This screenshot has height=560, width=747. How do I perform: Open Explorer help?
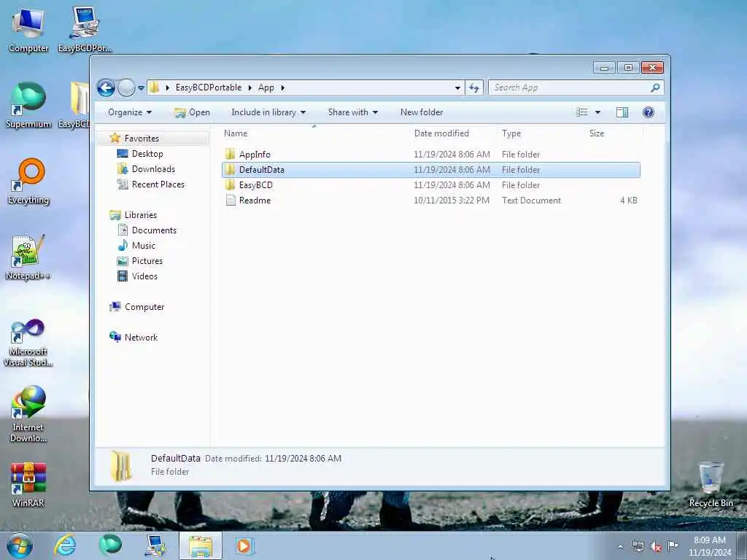pos(648,112)
